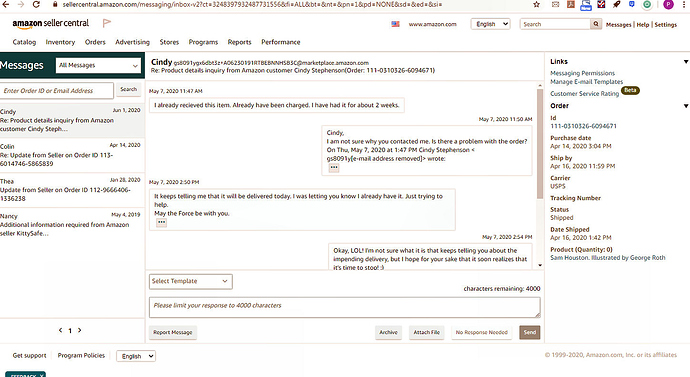The width and height of the screenshot is (690, 377).
Task: Click the Order ID or Email search field
Action: point(57,91)
